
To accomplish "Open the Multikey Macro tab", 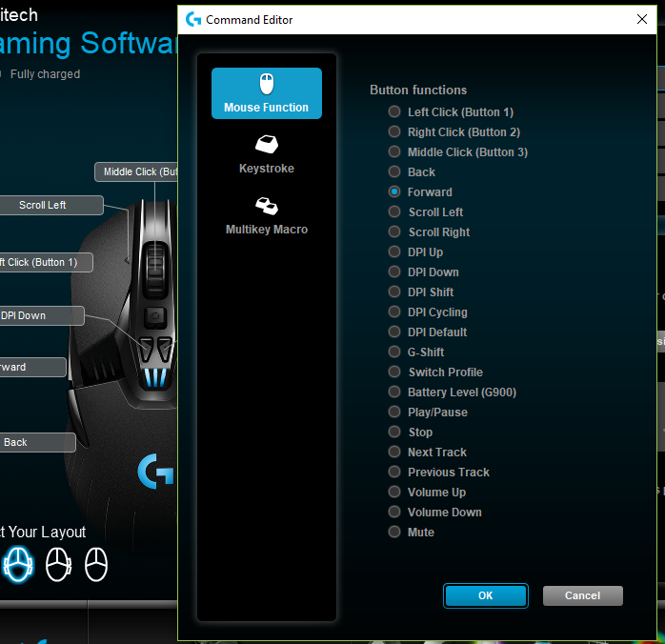I will (267, 216).
